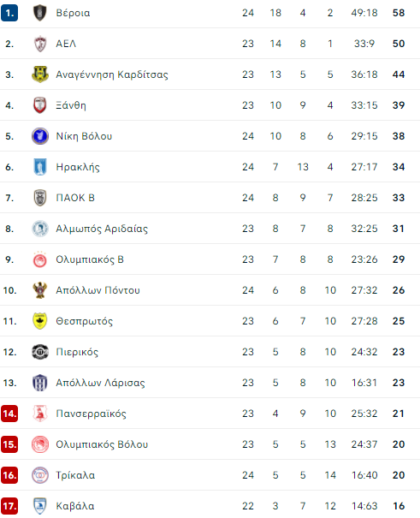Click the Ηρακλής blue crest icon
This screenshot has height=518, width=420.
pos(40,167)
